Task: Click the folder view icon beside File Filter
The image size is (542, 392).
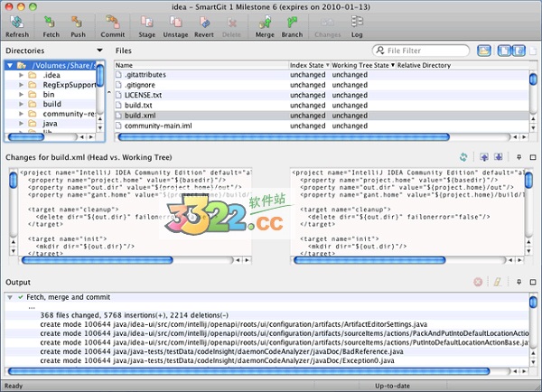Action: pyautogui.click(x=484, y=51)
